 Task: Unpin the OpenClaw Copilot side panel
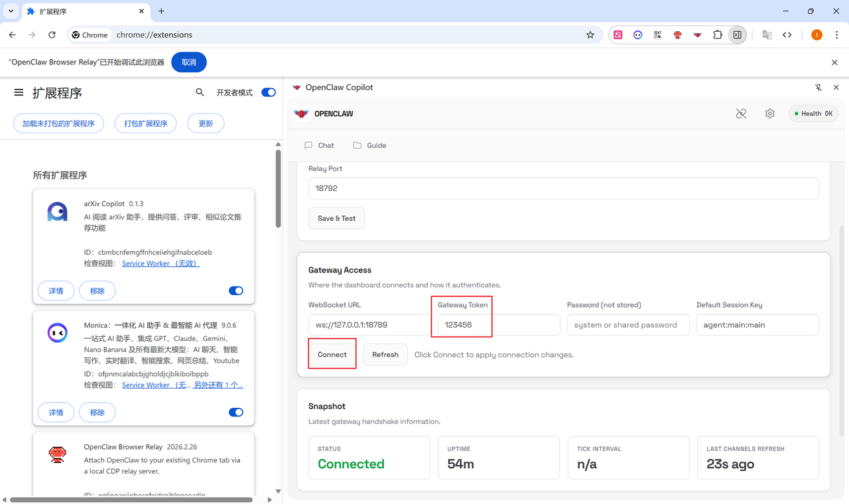click(818, 88)
